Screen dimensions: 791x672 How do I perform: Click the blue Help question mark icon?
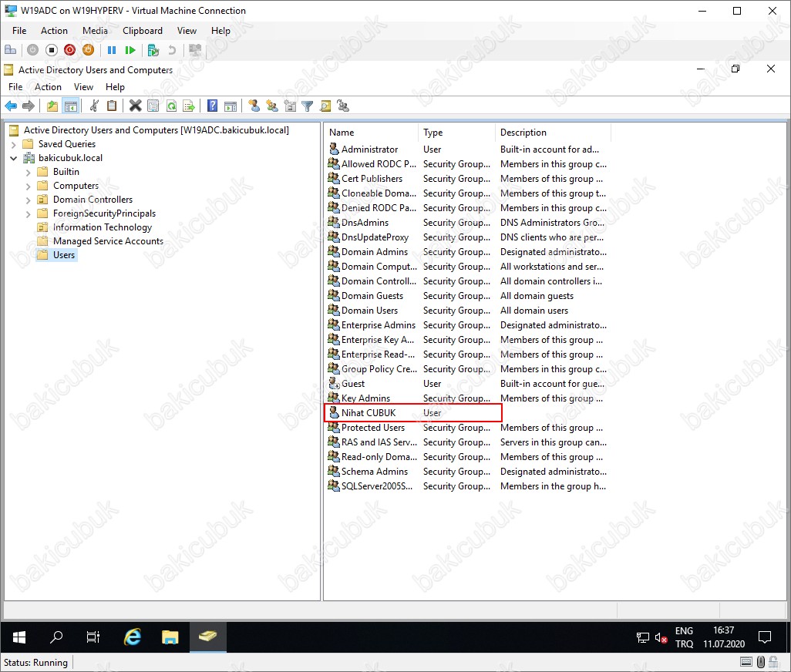click(x=212, y=106)
